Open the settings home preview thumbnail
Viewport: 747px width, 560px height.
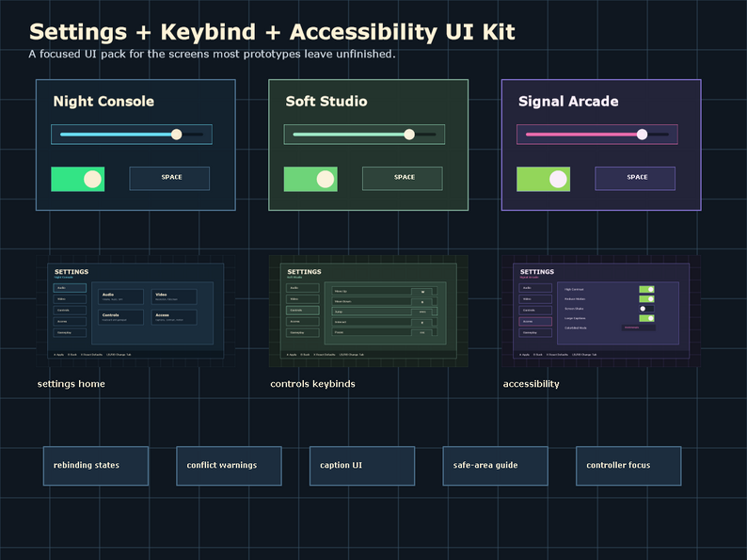click(135, 312)
